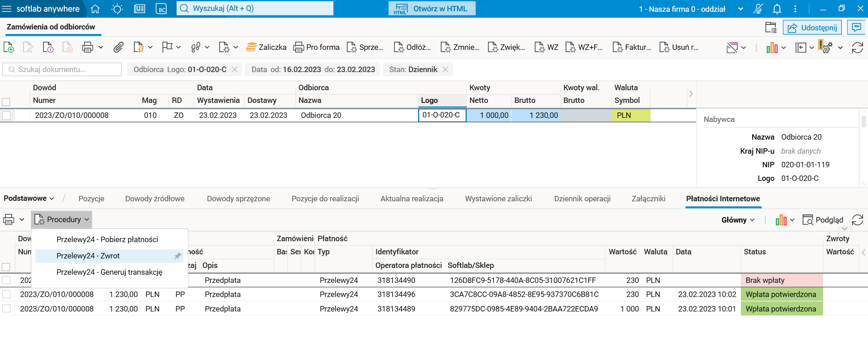Click the edit document pencil icon

tap(28, 47)
